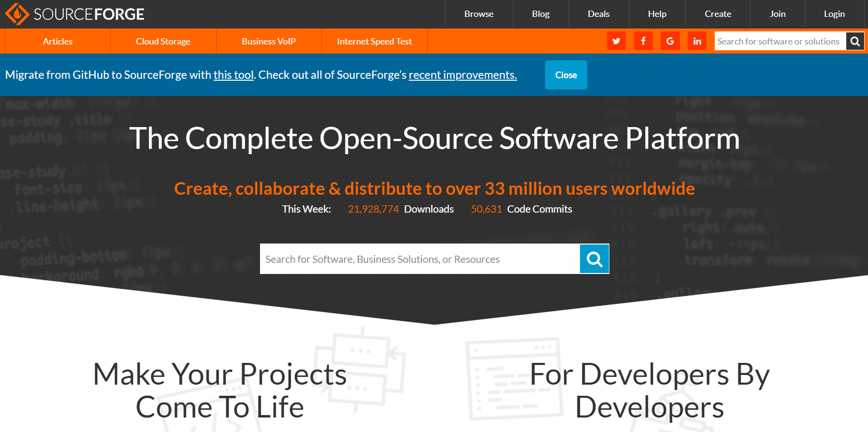Click 'The Complete Open-Source Software Platform' headline

click(434, 139)
